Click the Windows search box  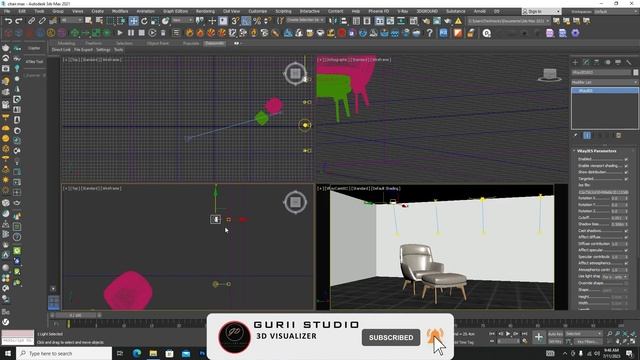coord(64,353)
